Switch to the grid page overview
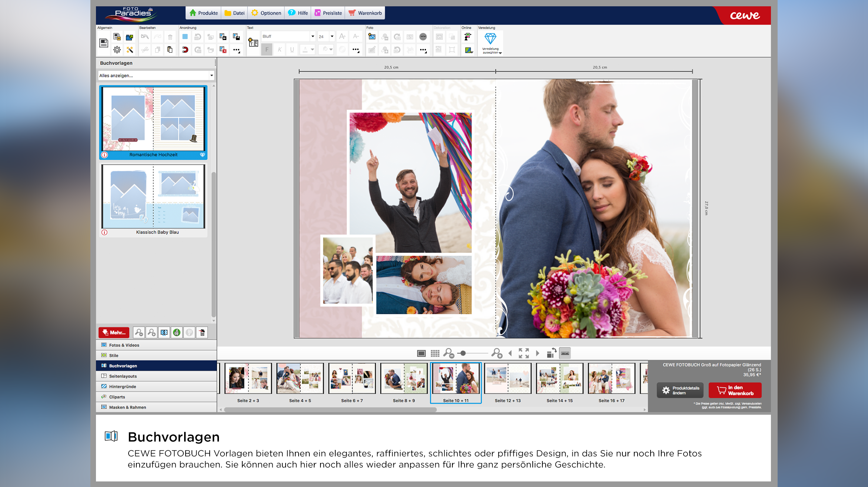The image size is (868, 487). pyautogui.click(x=435, y=353)
